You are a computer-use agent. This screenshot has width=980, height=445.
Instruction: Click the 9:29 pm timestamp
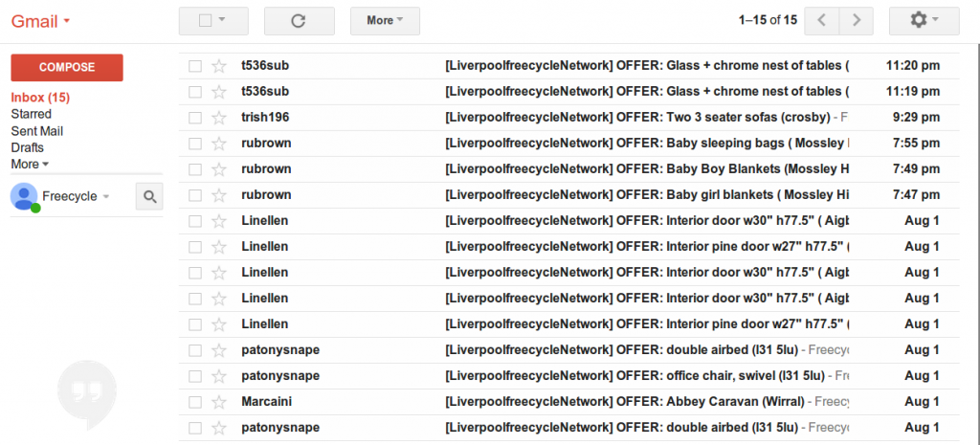click(916, 118)
